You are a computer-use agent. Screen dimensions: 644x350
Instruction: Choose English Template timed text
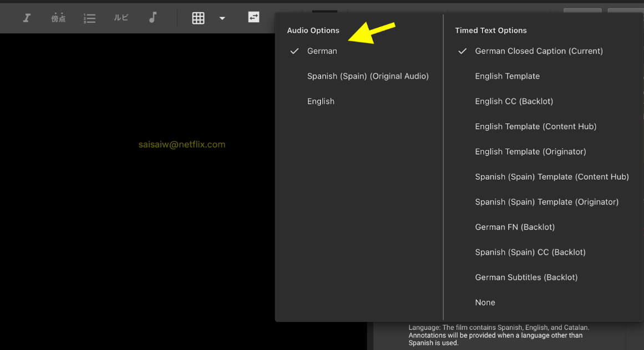click(507, 76)
